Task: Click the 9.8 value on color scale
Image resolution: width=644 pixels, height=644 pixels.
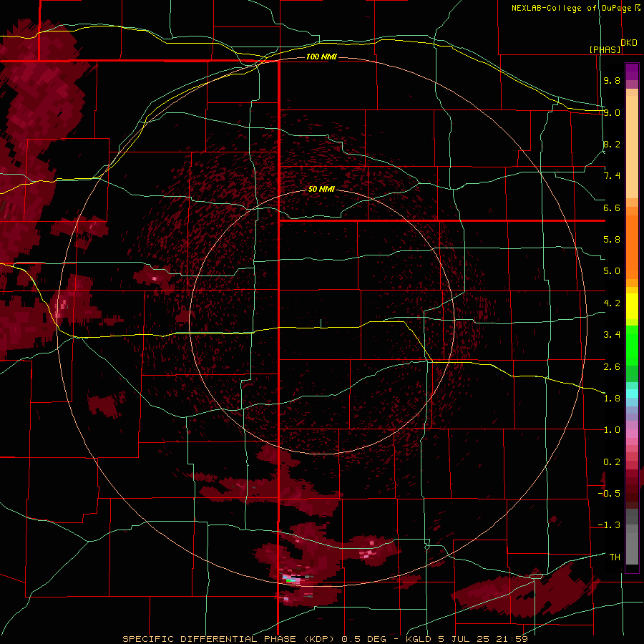Action: tap(612, 80)
